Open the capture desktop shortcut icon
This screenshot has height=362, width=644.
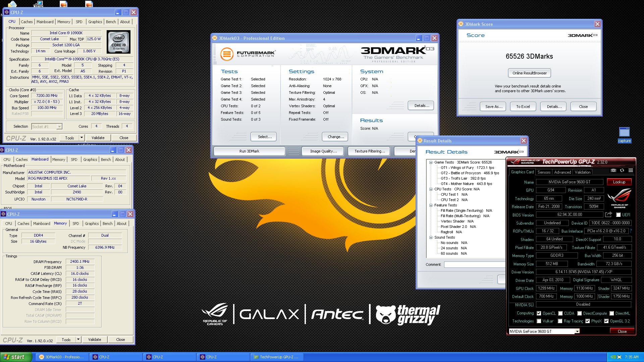click(624, 135)
